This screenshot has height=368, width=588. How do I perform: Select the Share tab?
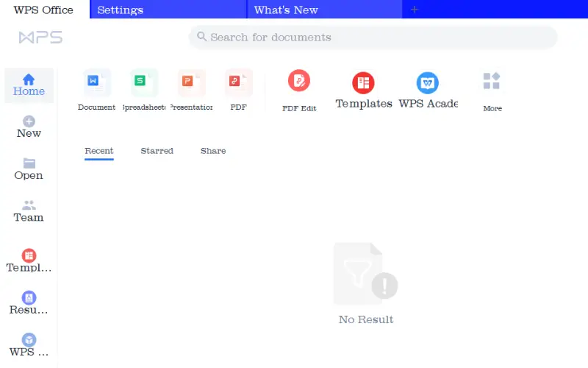click(x=213, y=151)
